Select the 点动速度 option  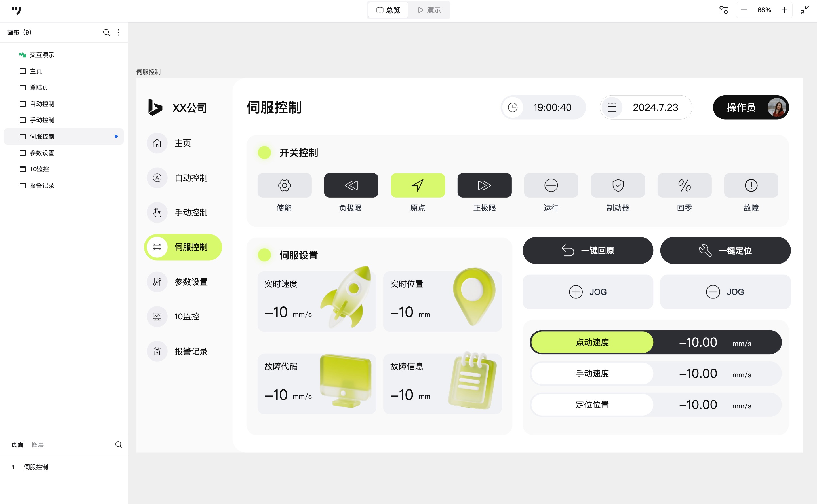[x=592, y=342]
